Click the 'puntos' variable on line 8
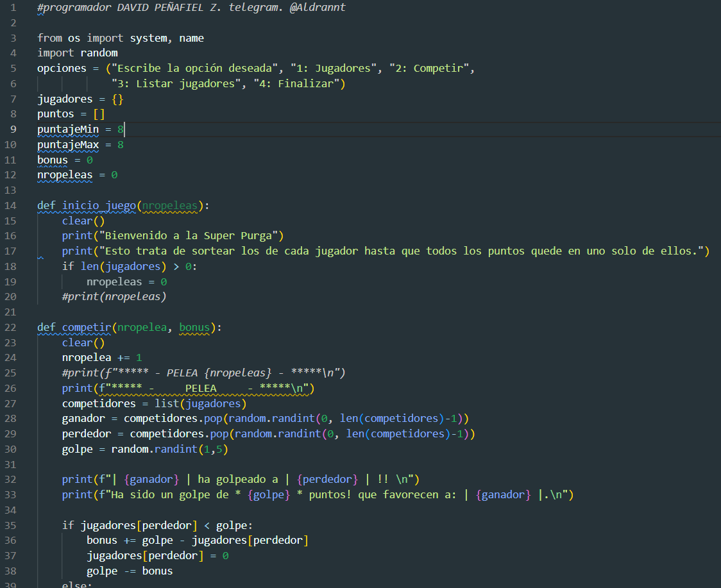 (56, 114)
